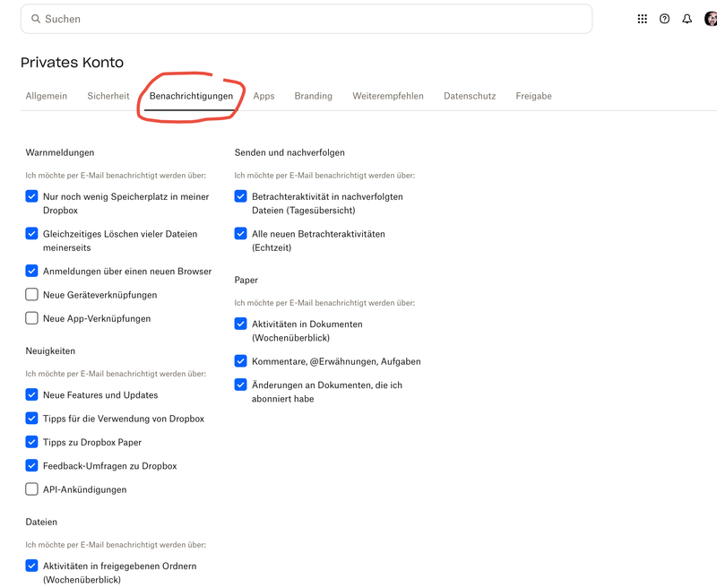717x588 pixels.
Task: Click into the Suchen search field
Action: [x=305, y=19]
